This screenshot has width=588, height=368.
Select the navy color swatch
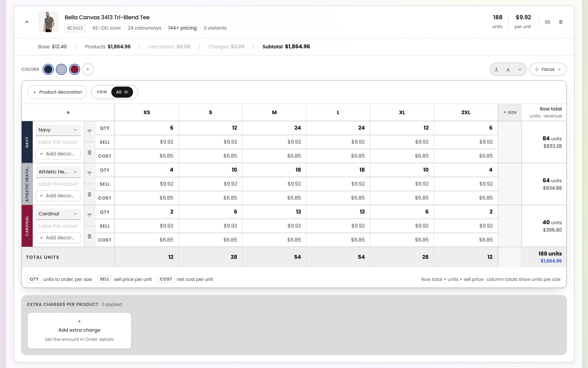pos(48,69)
